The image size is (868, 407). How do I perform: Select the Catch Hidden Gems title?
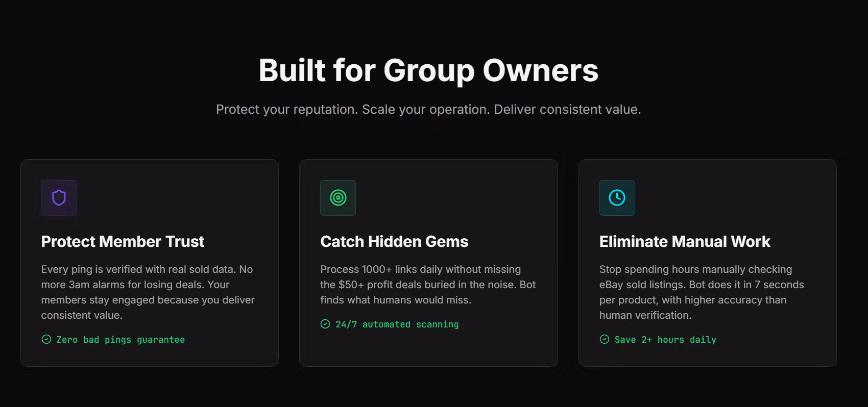click(x=394, y=242)
